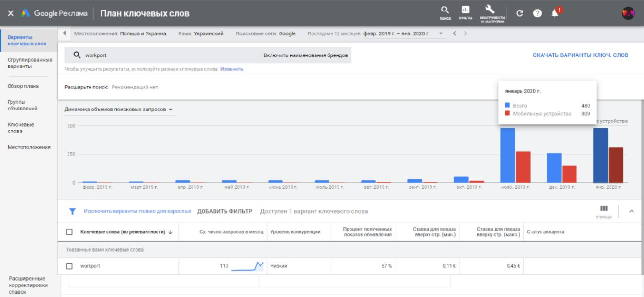
Task: Tick the workport row checkbox
Action: coord(69,266)
